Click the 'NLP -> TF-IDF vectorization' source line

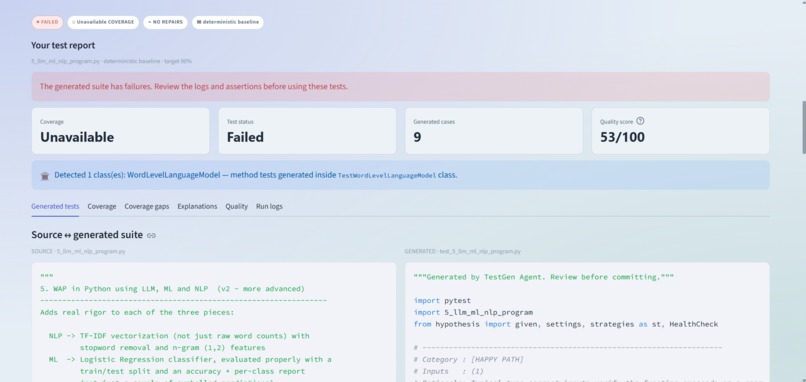pyautogui.click(x=179, y=336)
